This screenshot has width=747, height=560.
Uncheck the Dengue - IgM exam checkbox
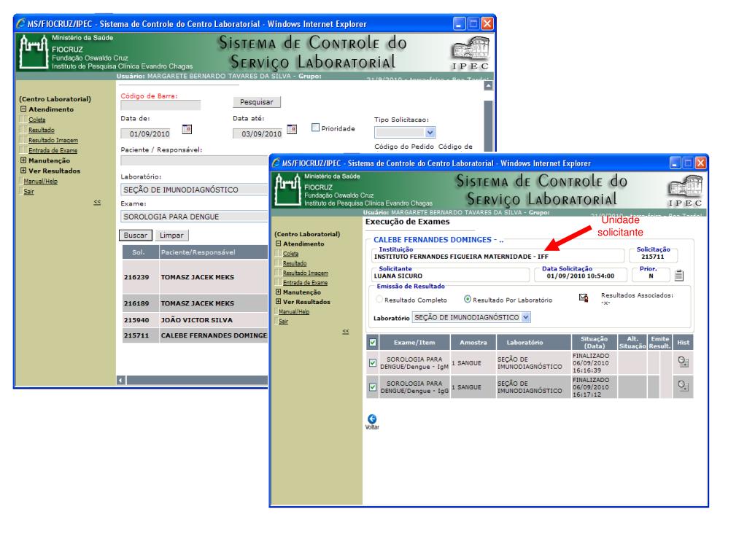pos(373,362)
